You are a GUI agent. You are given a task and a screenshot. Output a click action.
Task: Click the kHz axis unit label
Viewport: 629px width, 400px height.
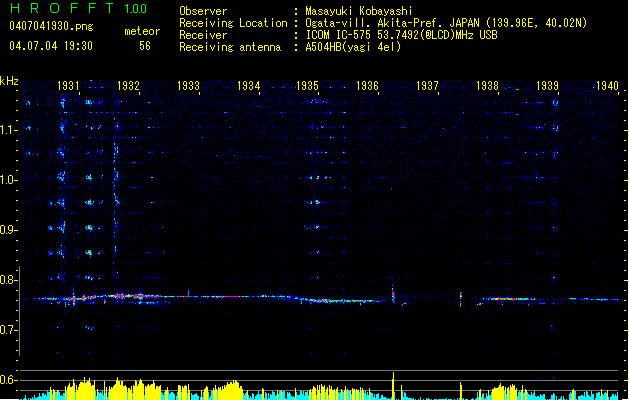coord(9,81)
